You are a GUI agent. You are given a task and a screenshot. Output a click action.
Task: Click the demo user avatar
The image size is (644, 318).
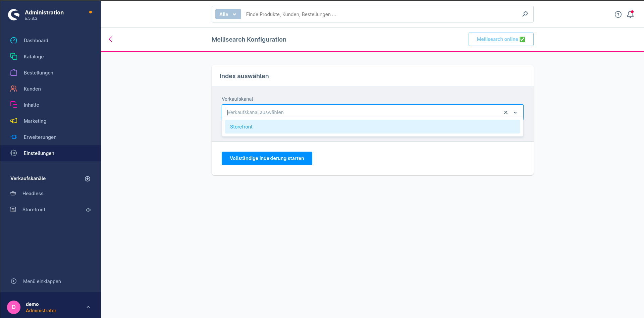[x=14, y=307]
